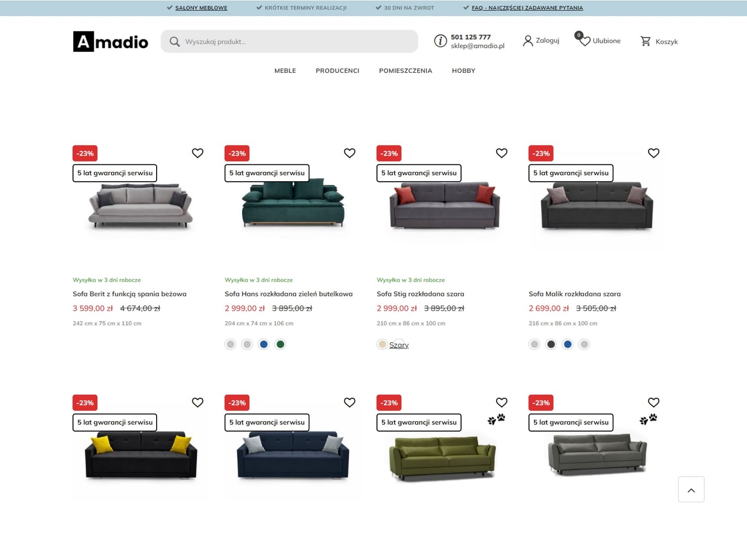Expand the POMIESZCZENIA navigation menu
747x560 pixels.
click(406, 70)
